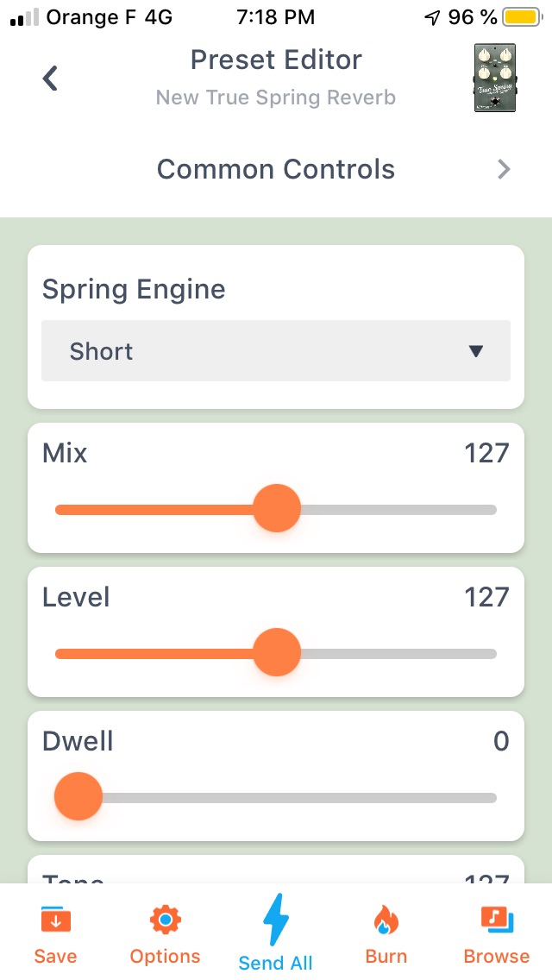Screen dimensions: 552x980
Task: Open the Browse music icon
Action: coord(497,921)
